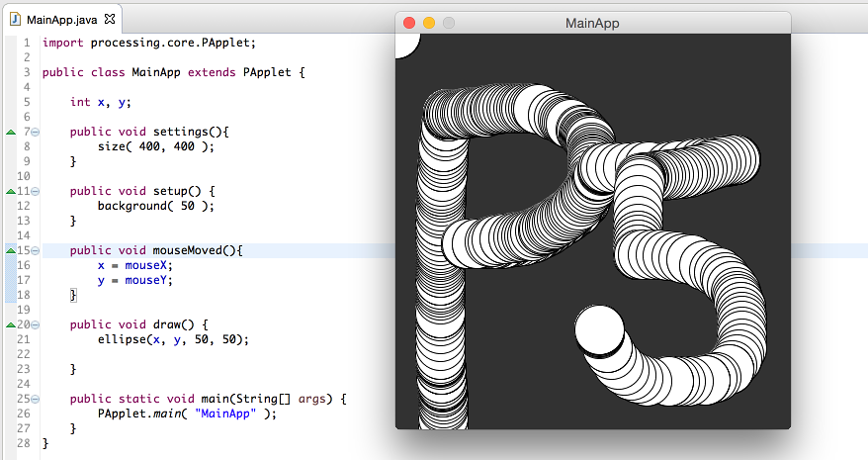The image size is (868, 460).
Task: Close the MainApp sketch window
Action: tap(409, 23)
